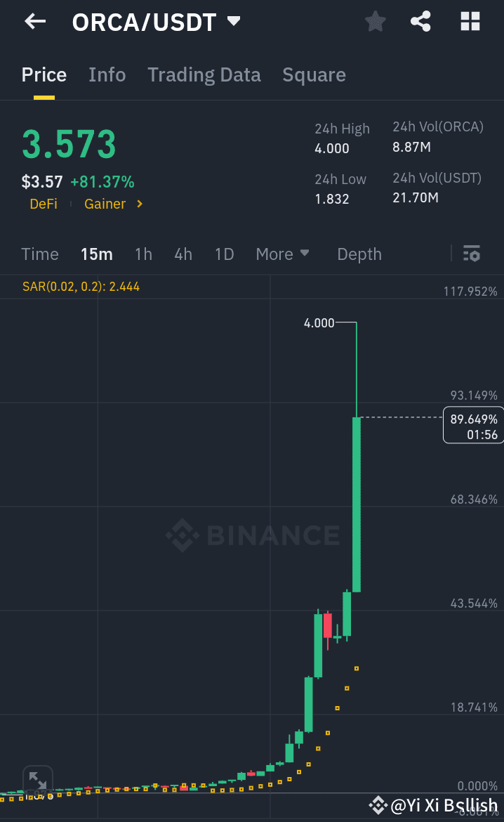Image resolution: width=504 pixels, height=822 pixels.
Task: Share the ORCA/USDT chart
Action: pos(420,22)
